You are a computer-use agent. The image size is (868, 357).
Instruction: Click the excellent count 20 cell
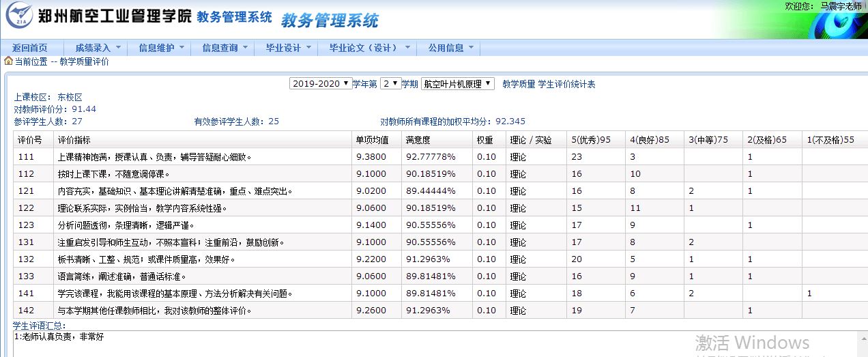click(596, 259)
